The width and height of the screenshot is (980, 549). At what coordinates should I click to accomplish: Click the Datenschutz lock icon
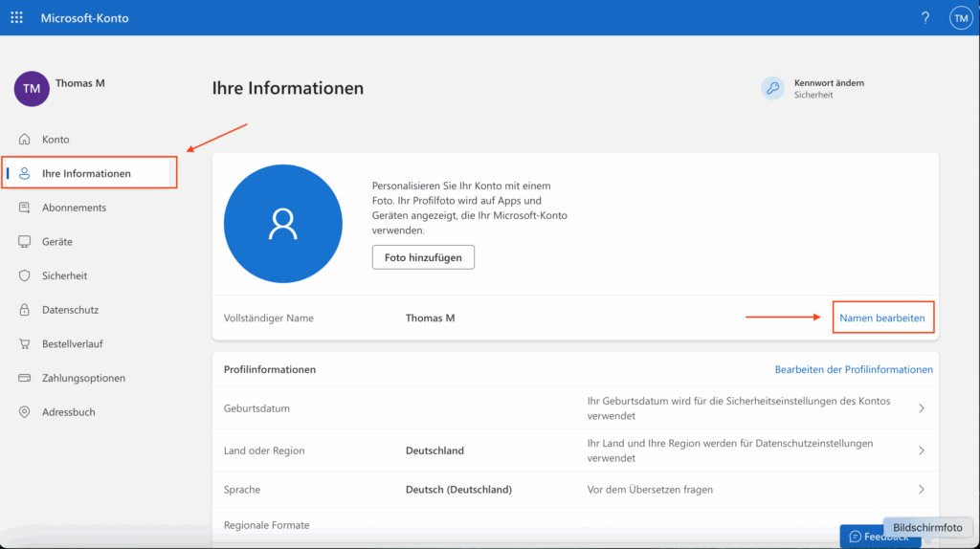tap(24, 309)
